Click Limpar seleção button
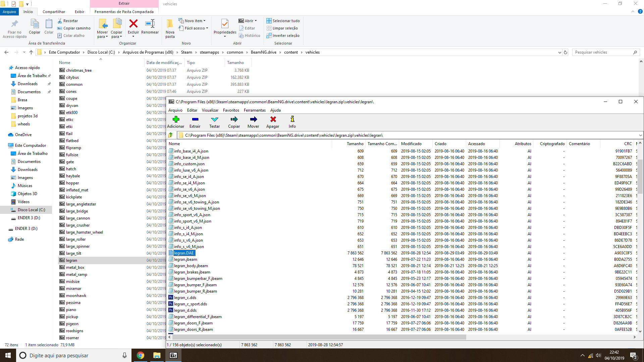 point(282,28)
